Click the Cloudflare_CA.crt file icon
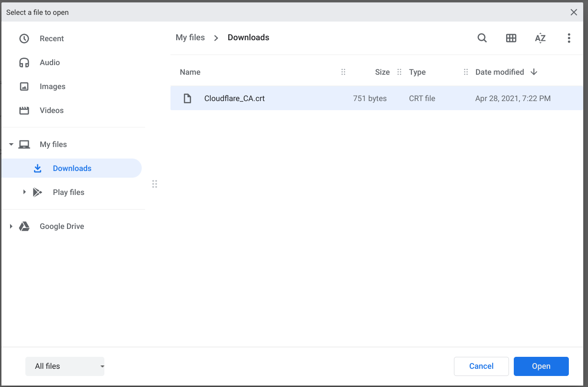 [x=187, y=98]
